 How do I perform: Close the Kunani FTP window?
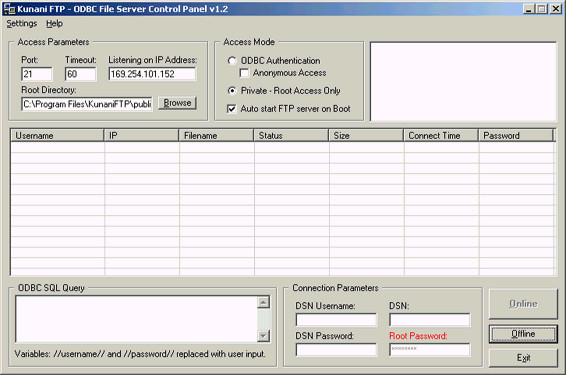click(x=556, y=9)
